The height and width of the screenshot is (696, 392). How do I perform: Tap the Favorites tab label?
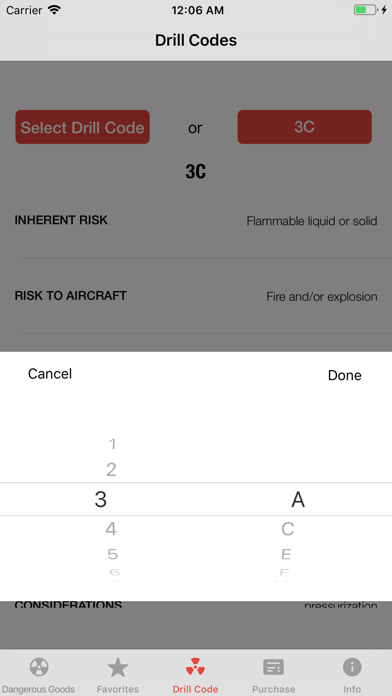click(x=118, y=689)
